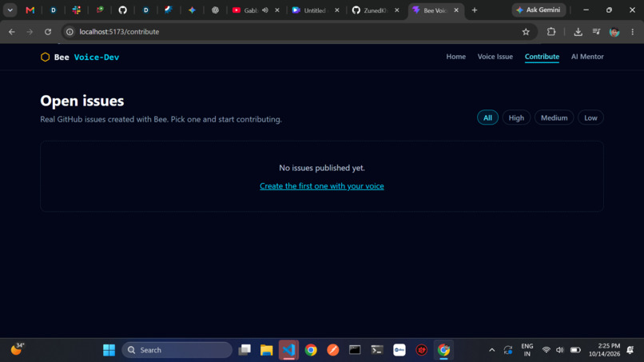Filter issues by Medium priority

554,118
